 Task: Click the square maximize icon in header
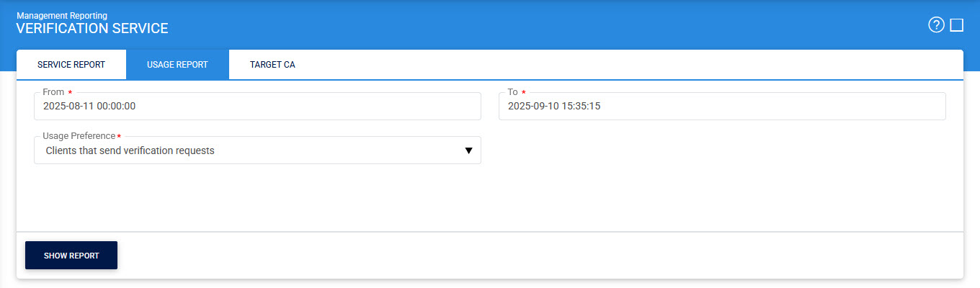click(x=957, y=26)
